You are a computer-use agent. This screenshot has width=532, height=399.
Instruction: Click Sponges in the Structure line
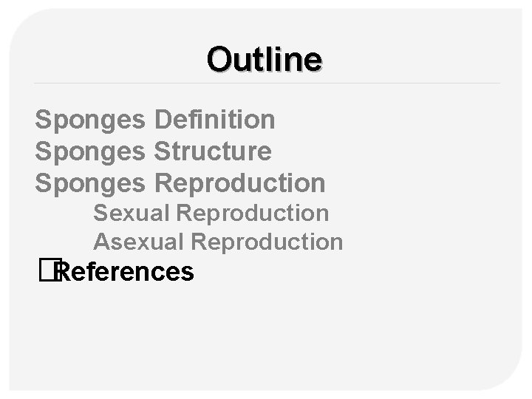coord(91,151)
